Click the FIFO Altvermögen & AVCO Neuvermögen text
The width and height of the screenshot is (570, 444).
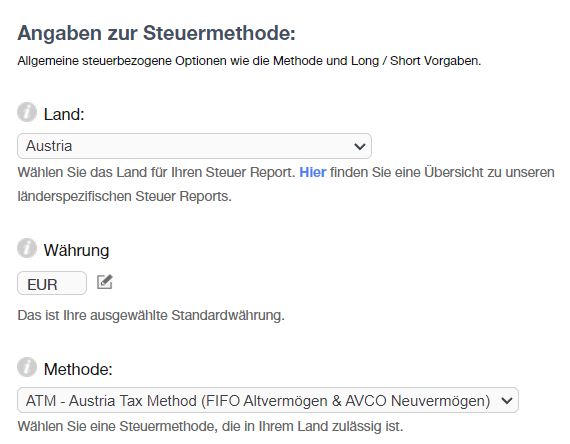[345, 401]
